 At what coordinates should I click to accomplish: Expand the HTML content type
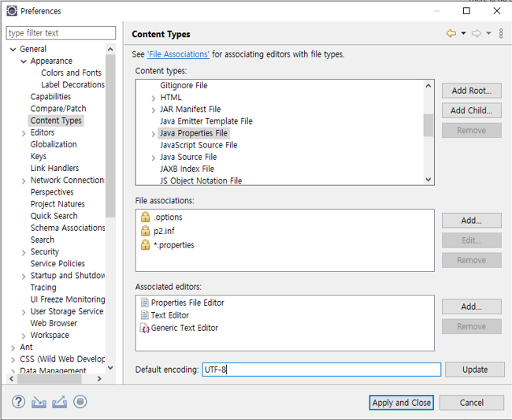(153, 98)
